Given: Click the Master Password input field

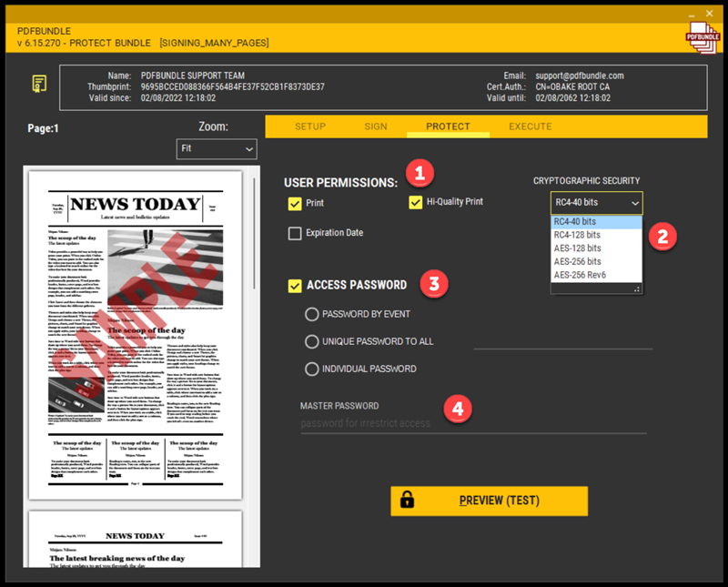Looking at the screenshot, I should [473, 423].
